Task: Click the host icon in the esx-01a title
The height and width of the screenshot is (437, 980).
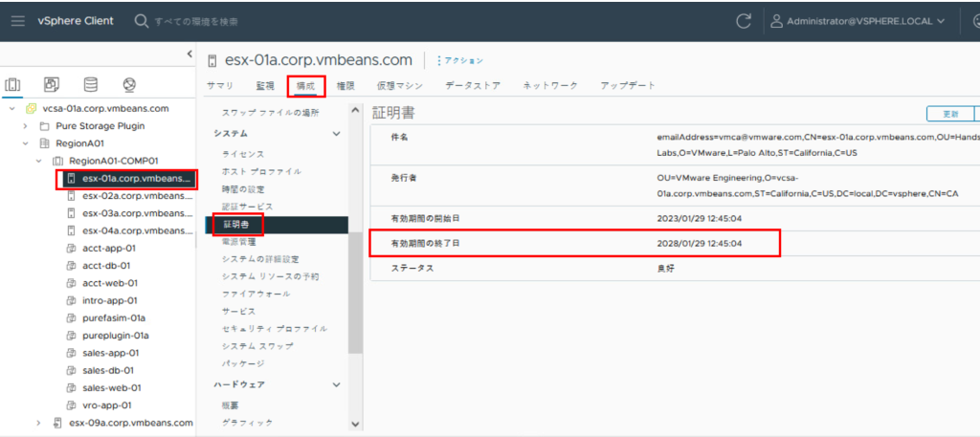Action: click(212, 60)
